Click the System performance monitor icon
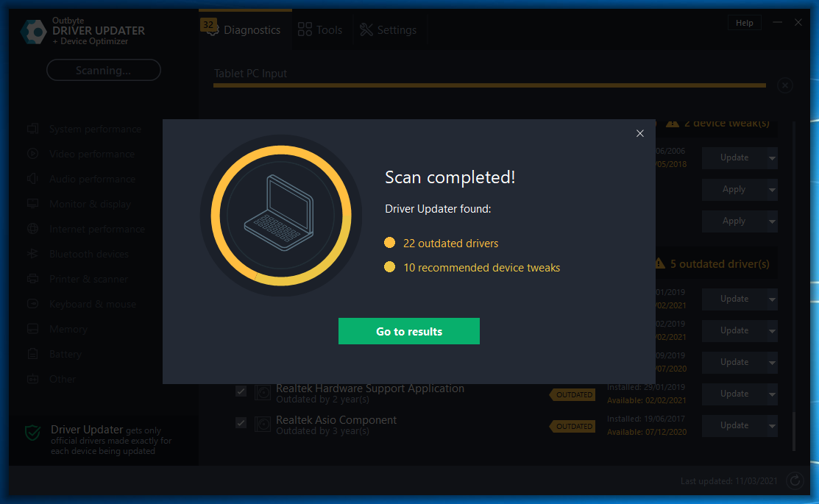 click(x=32, y=129)
